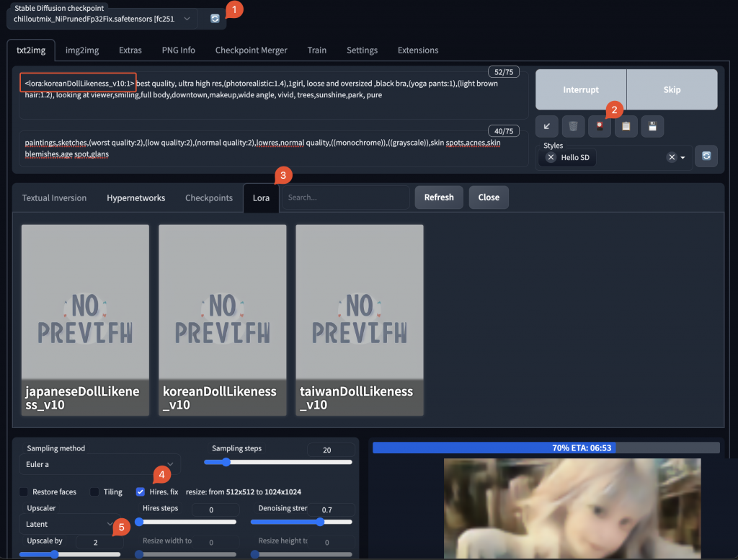Click the clipboard icon to apply styles

[626, 126]
